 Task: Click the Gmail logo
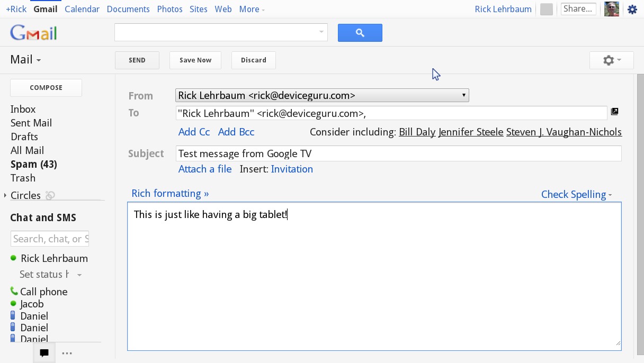pos(33,33)
